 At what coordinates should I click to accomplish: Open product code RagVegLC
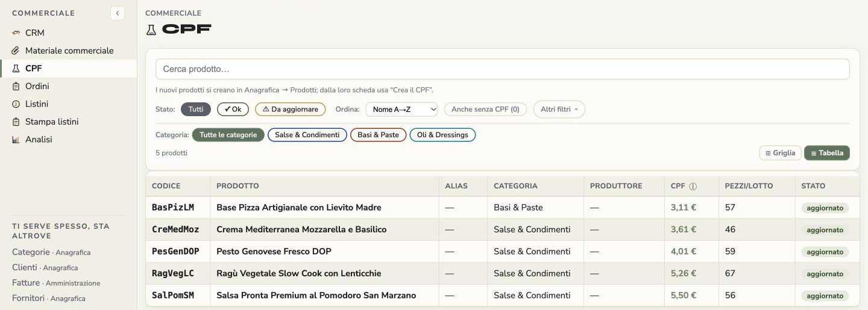pos(173,273)
